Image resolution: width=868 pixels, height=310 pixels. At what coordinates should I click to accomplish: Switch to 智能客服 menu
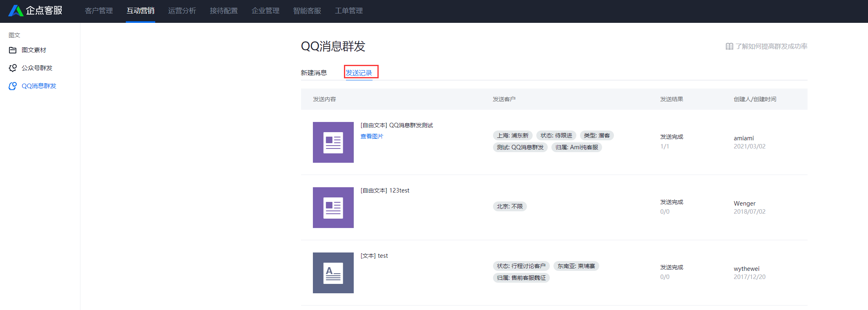tap(307, 11)
